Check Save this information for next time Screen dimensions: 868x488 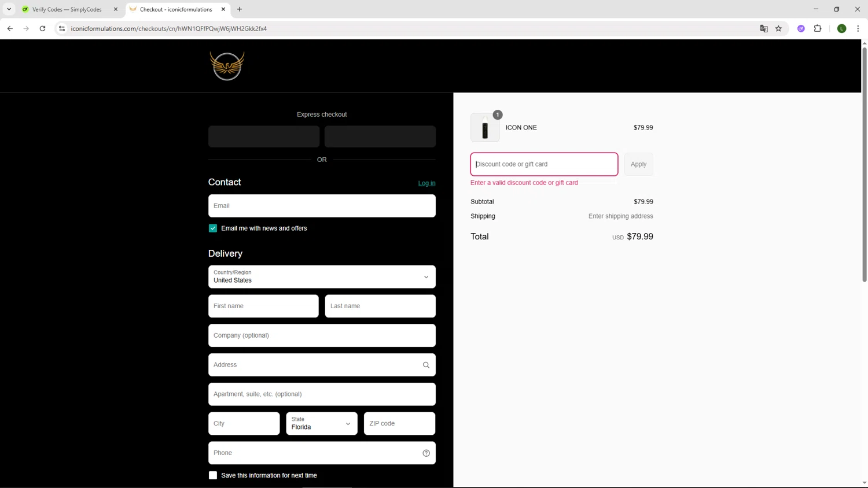click(213, 475)
